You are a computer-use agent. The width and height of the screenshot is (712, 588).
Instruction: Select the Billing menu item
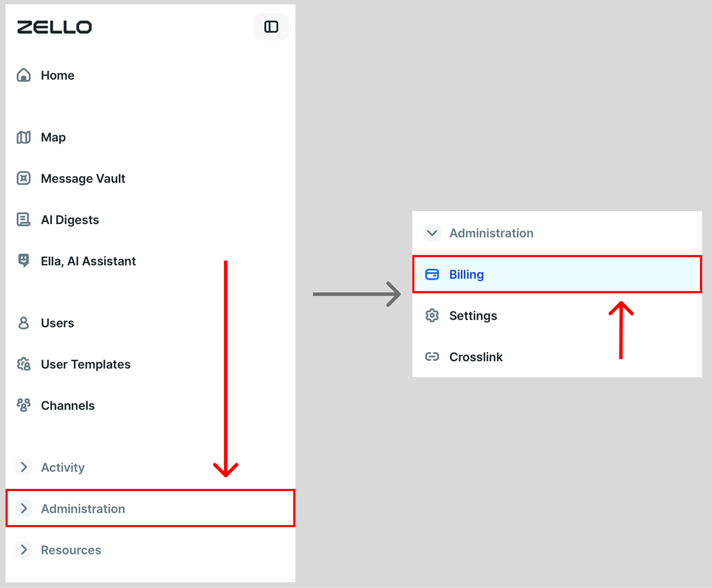tap(557, 274)
